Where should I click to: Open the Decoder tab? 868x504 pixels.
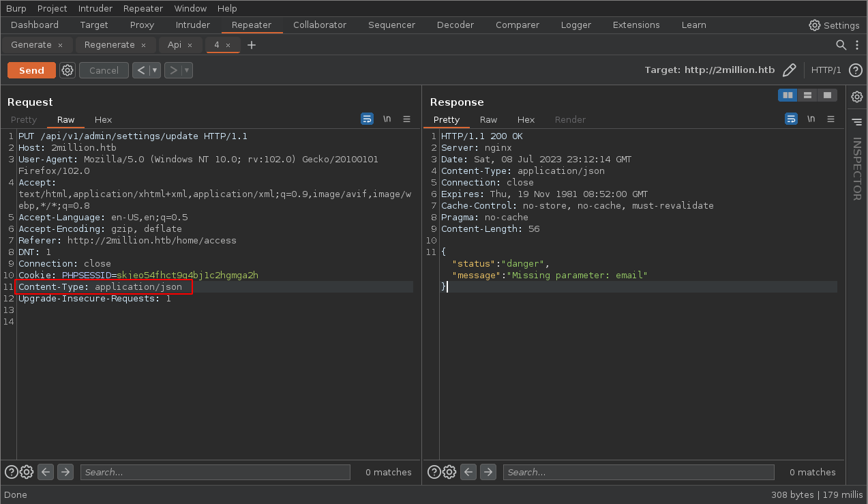coord(455,25)
